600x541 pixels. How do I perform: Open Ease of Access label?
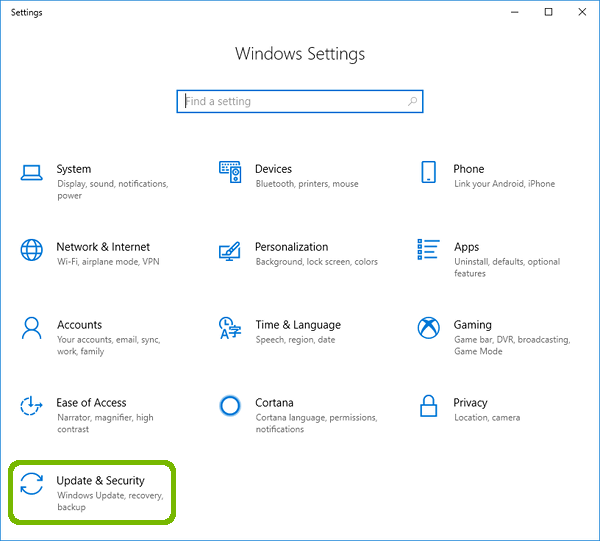click(x=91, y=402)
